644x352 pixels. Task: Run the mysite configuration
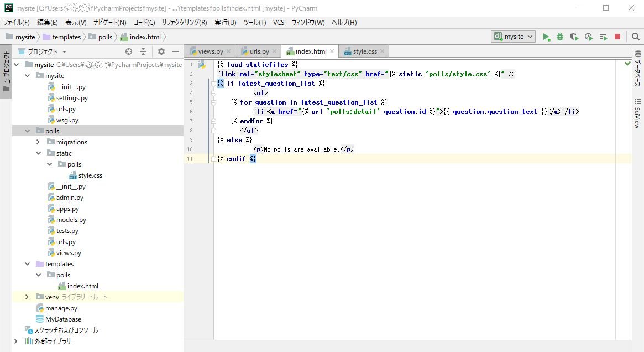[546, 36]
